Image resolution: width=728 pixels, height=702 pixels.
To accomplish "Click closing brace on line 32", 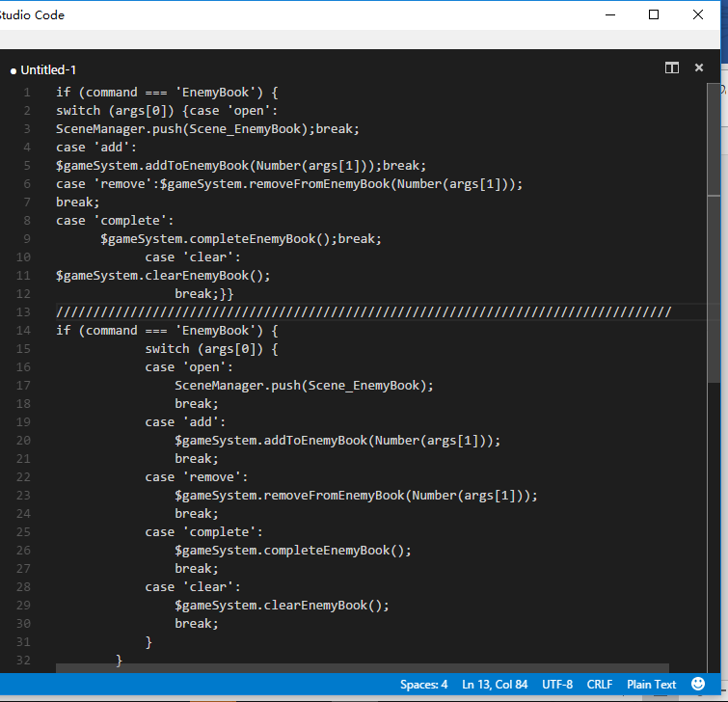I will 119,661.
